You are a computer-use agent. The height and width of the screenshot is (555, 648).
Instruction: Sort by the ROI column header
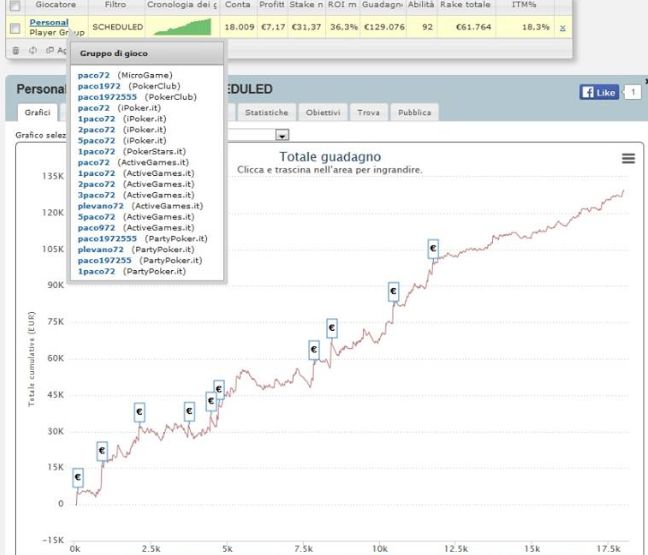tap(342, 5)
